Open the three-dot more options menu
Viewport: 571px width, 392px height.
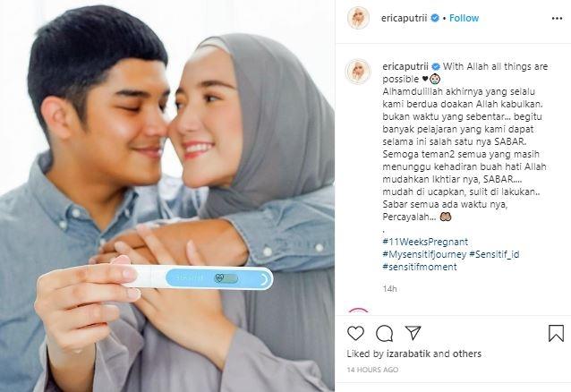[557, 19]
